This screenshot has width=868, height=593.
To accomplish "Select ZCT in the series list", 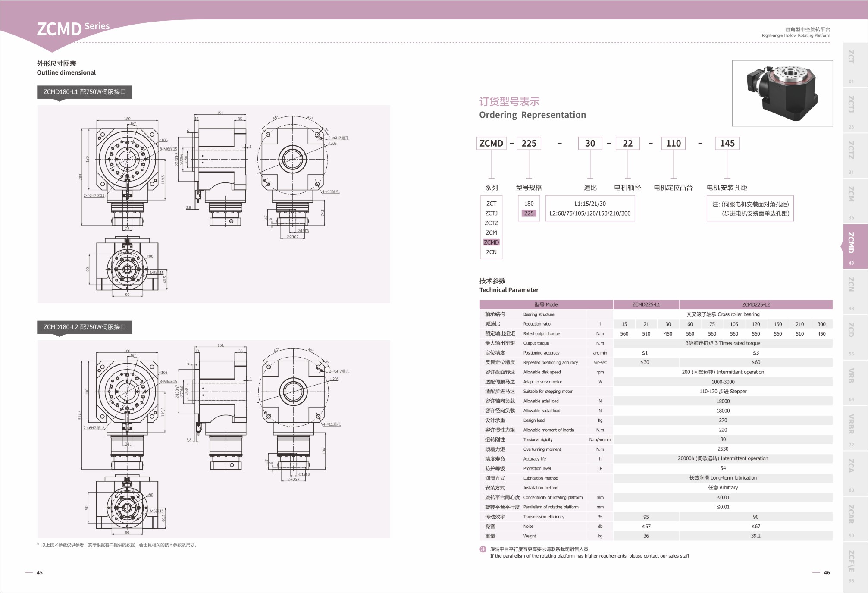I will point(491,204).
